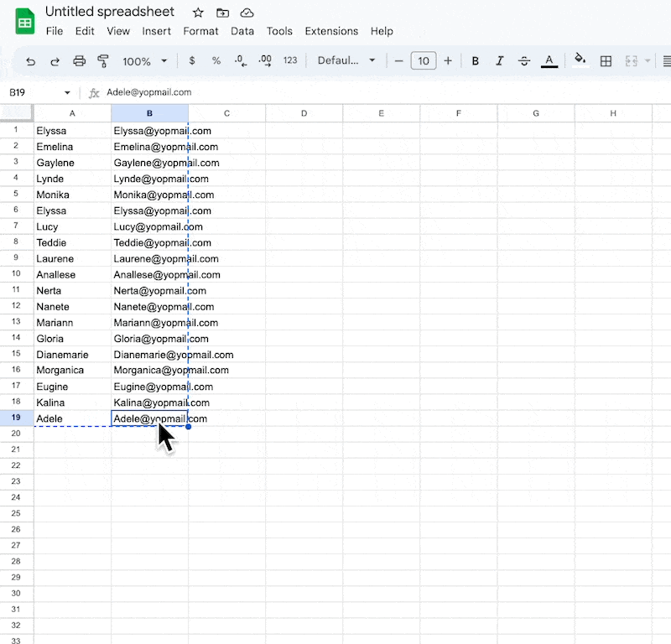Screen dimensions: 671x644
Task: Open the Default font dropdown
Action: pyautogui.click(x=346, y=60)
